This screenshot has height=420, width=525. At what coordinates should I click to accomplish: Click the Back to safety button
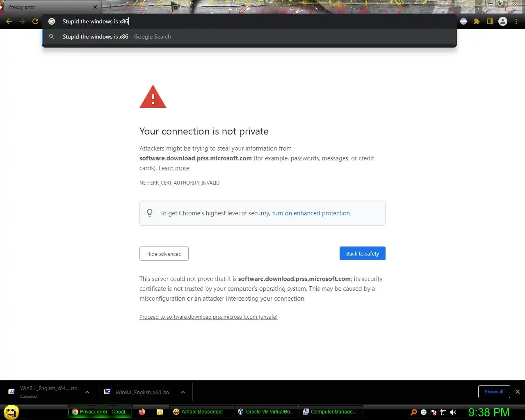coord(363,253)
